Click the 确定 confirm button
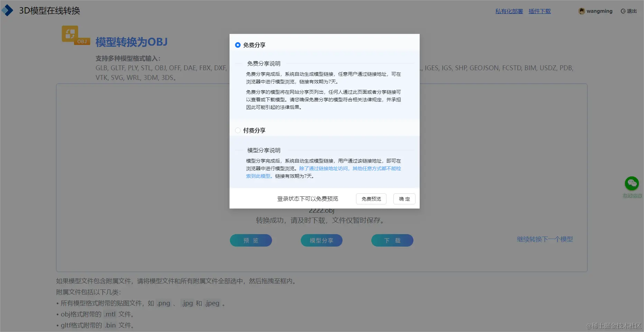The height and width of the screenshot is (332, 644). coord(404,199)
